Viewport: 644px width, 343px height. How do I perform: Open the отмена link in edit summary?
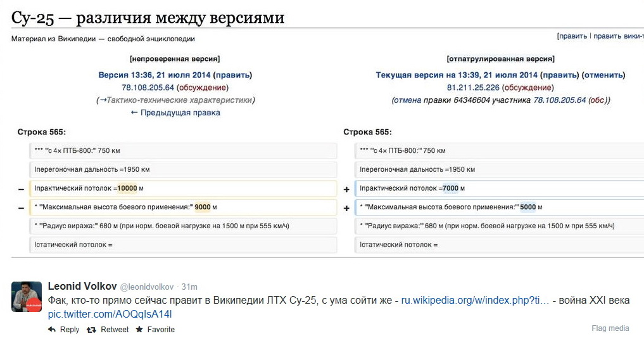(x=408, y=100)
